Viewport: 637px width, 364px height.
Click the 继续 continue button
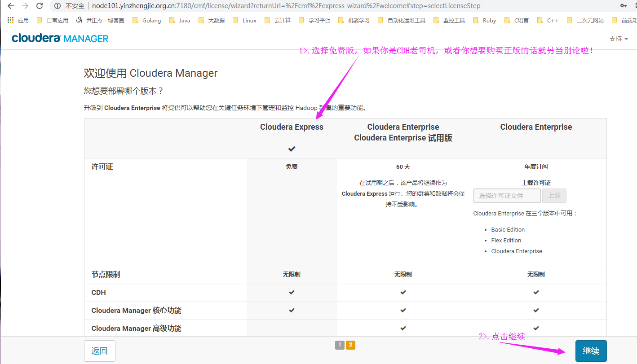(x=591, y=351)
